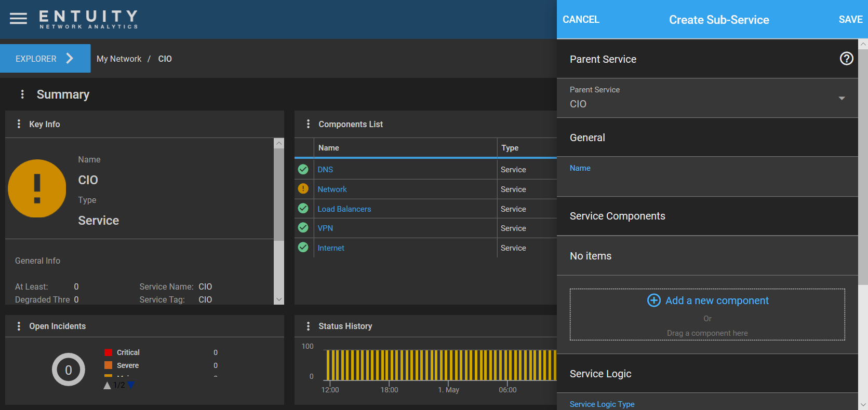868x410 pixels.
Task: Click the 1. May axis label
Action: pyautogui.click(x=448, y=390)
